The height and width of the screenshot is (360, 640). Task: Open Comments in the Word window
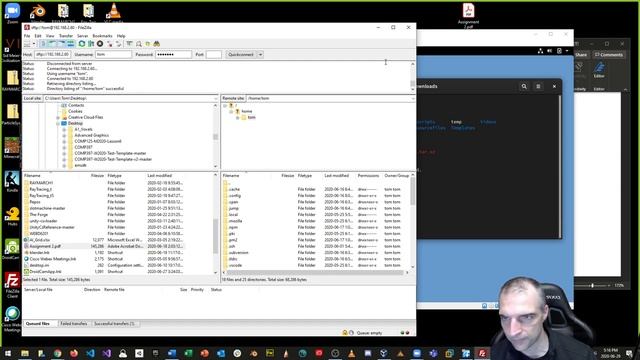point(609,55)
